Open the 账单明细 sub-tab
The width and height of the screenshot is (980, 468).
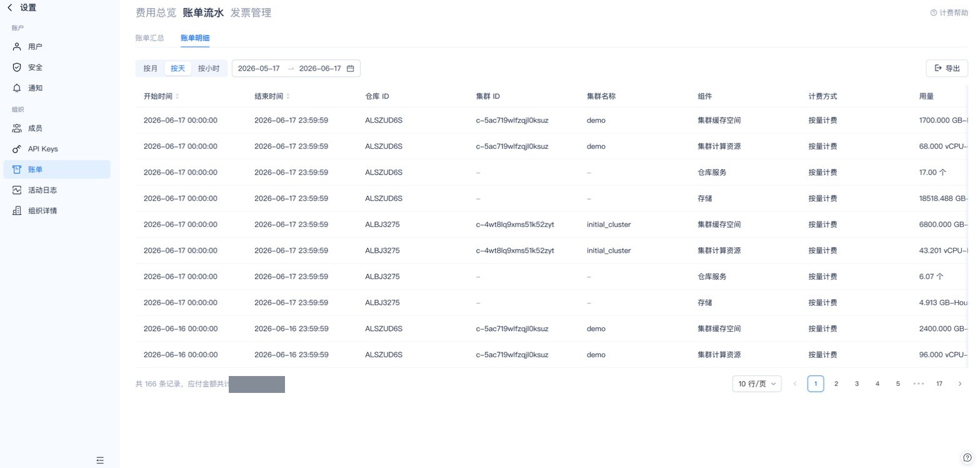[195, 38]
